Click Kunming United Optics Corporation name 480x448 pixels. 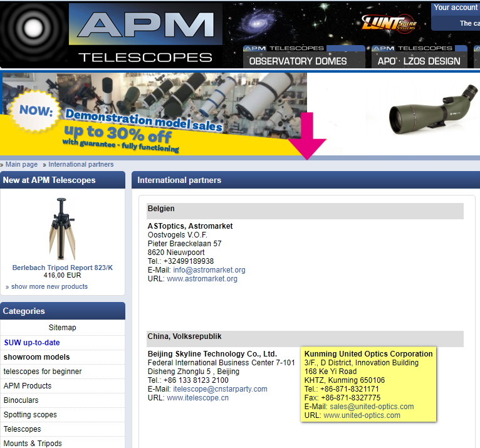pyautogui.click(x=368, y=354)
